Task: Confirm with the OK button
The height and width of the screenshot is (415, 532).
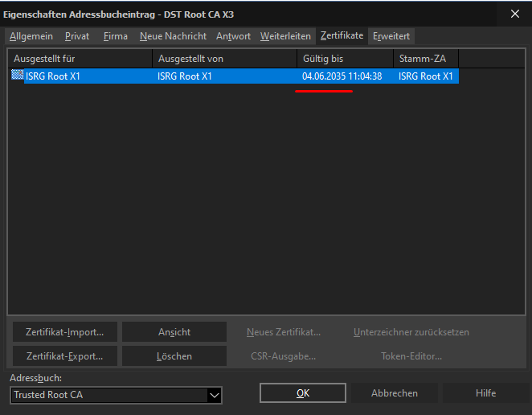Action: (x=303, y=393)
